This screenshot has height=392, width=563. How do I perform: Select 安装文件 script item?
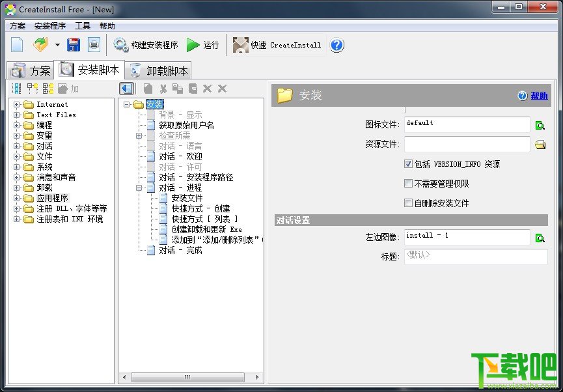187,199
